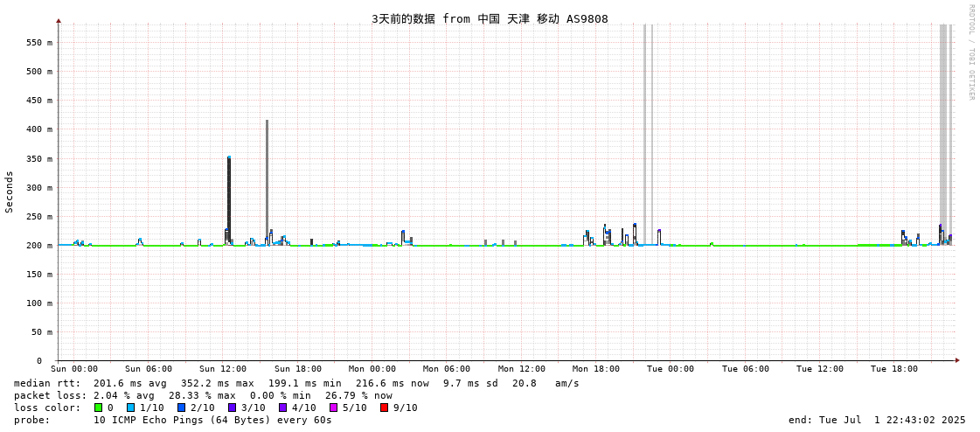The width and height of the screenshot is (980, 432).
Task: Click the '0.00 % min' packet loss value
Action: (x=280, y=396)
